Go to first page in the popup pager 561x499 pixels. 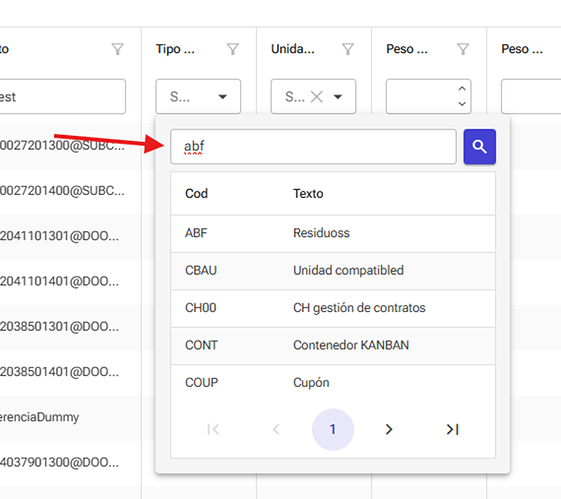[x=213, y=429]
